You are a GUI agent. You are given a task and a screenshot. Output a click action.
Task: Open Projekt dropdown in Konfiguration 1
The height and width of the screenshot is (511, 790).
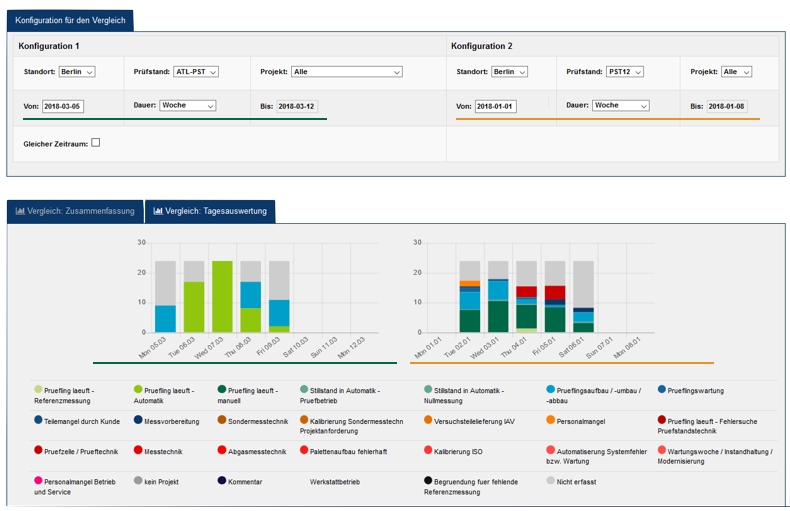tap(347, 72)
